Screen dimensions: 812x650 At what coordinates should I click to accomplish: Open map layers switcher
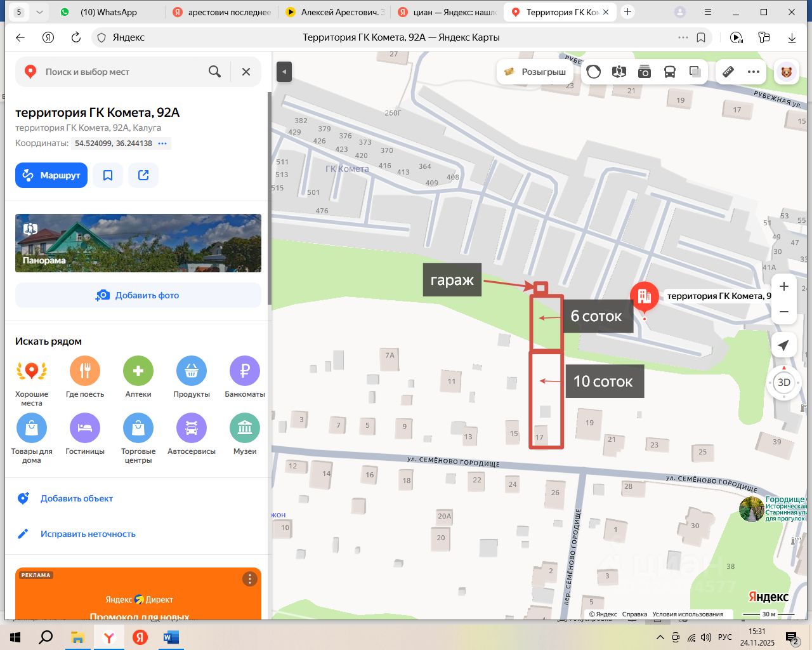(695, 72)
